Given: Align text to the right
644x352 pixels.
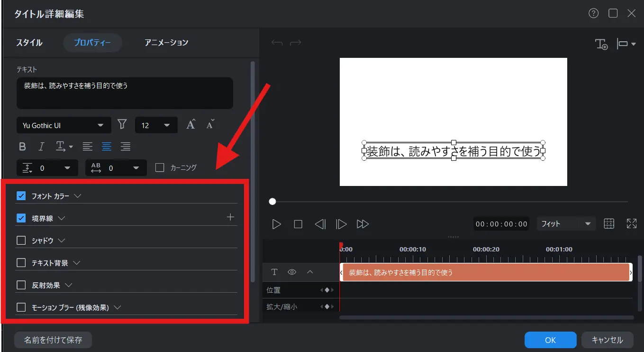Looking at the screenshot, I should (126, 147).
